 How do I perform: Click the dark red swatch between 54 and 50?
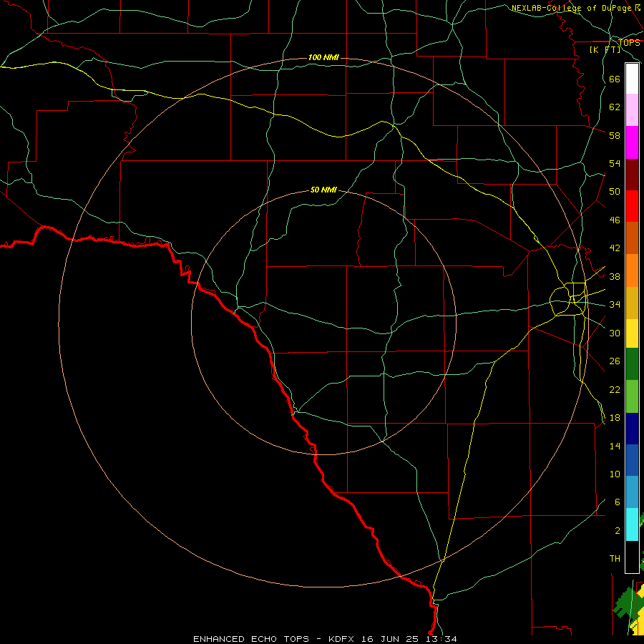coord(632,175)
